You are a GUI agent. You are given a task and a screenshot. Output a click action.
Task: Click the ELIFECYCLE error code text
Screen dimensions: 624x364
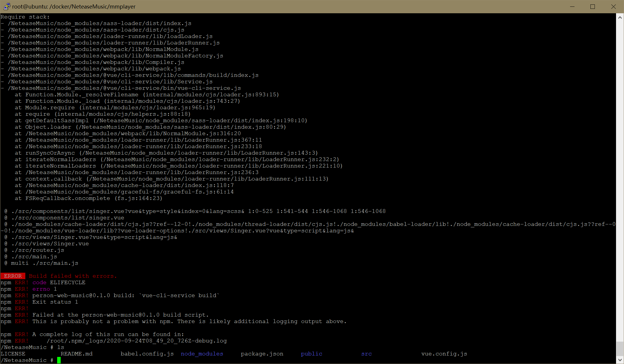[67, 282]
